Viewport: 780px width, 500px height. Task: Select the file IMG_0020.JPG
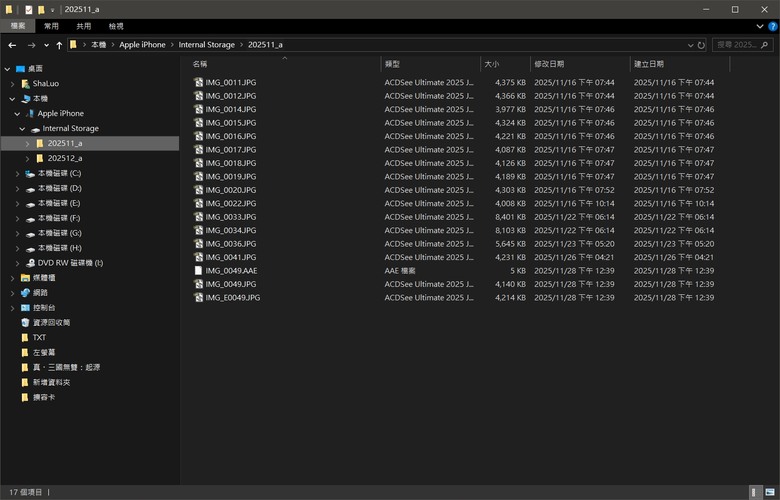(231, 190)
